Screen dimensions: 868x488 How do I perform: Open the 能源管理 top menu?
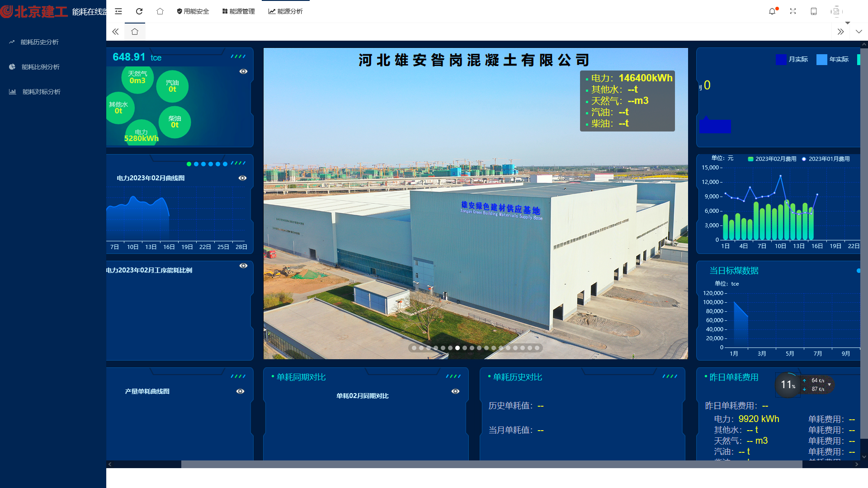[x=239, y=11]
